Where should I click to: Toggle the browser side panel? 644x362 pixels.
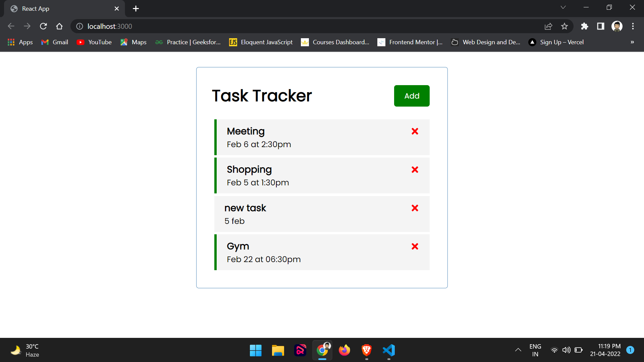pos(600,26)
